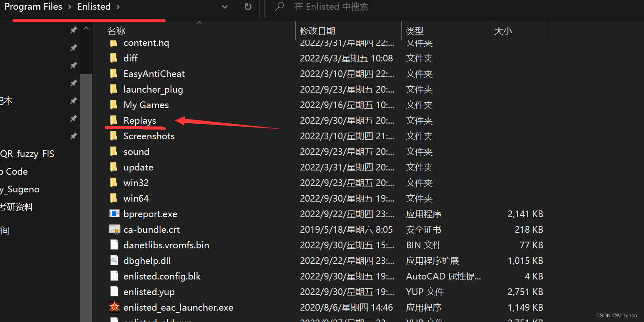
Task: Click the update folder icon
Action: (x=114, y=167)
